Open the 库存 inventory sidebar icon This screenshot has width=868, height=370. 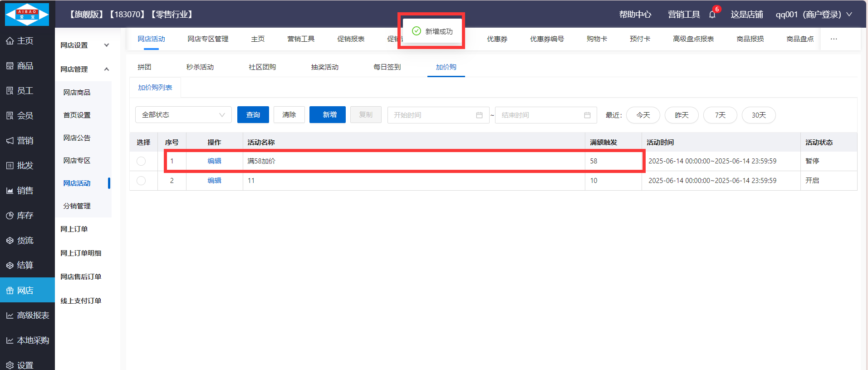tap(10, 216)
